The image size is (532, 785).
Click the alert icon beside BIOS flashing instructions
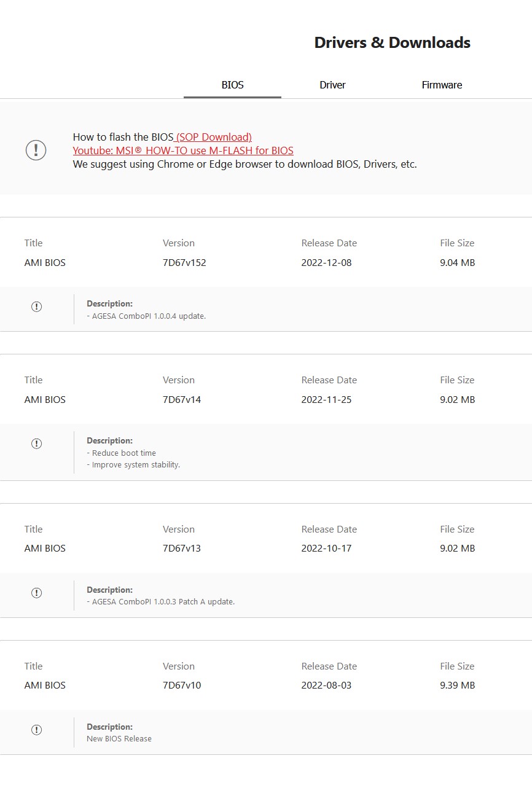[36, 150]
